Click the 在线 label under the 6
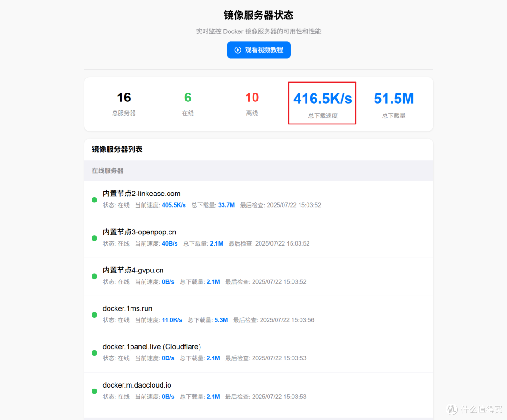 coord(188,113)
